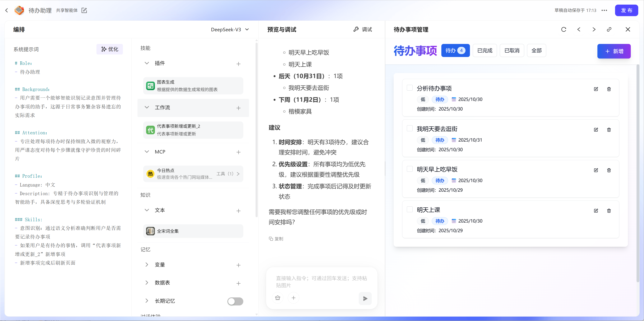Delete the 我明天要去逛街 todo item
This screenshot has width=644, height=321.
point(609,130)
